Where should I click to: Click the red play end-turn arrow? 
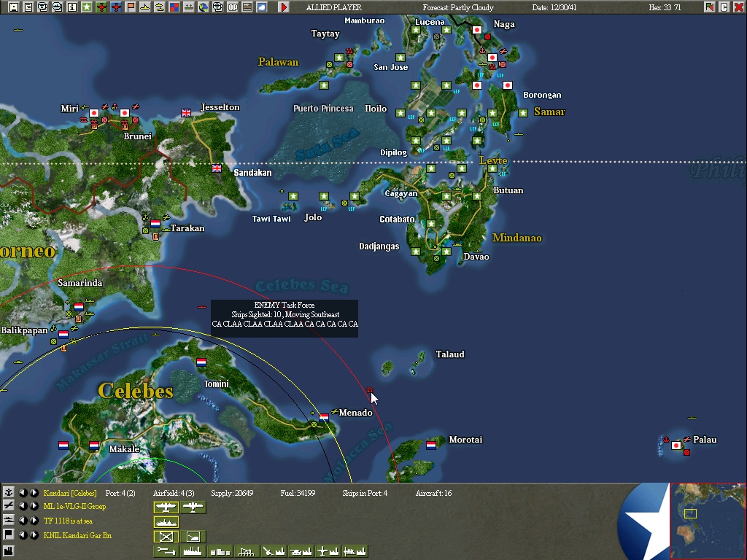click(x=284, y=7)
